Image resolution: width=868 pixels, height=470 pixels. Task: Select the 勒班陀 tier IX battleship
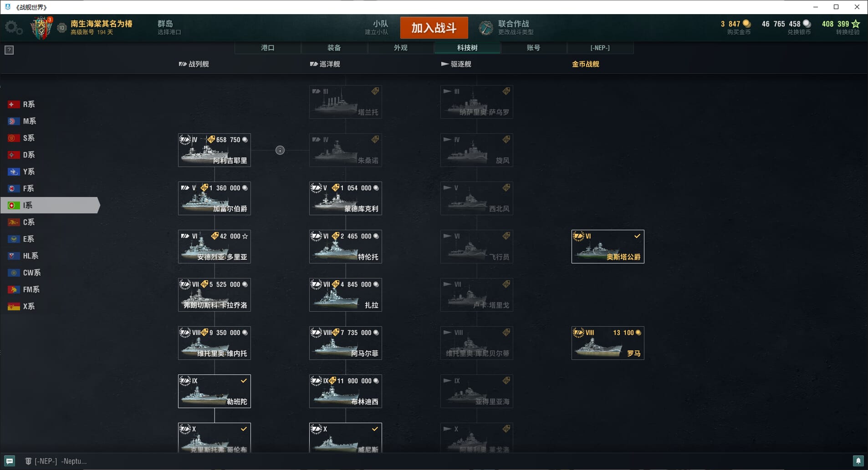pos(214,391)
